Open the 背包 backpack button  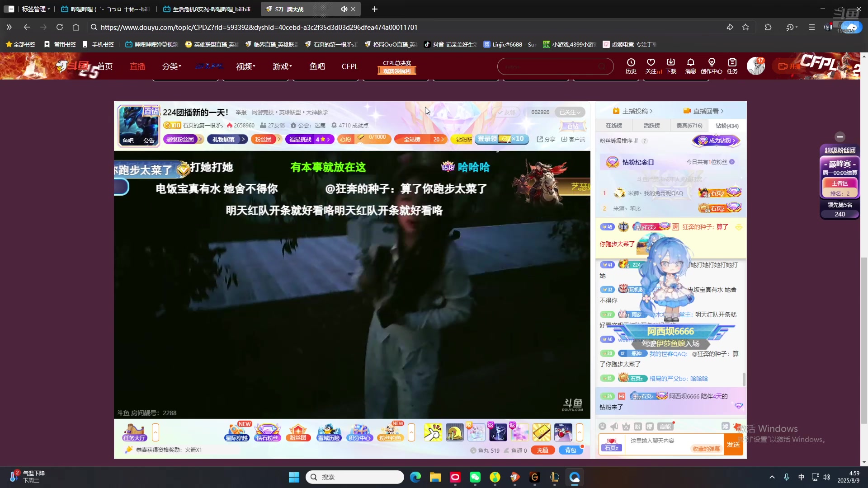coord(571,450)
